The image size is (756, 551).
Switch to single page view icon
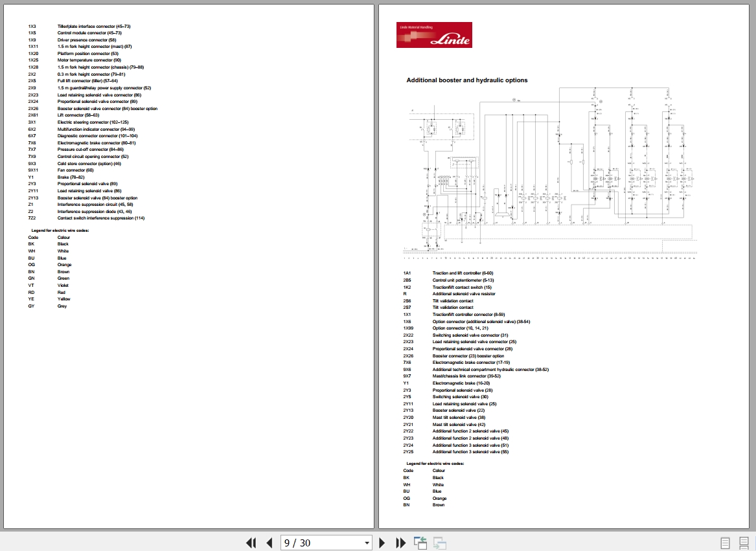725,543
